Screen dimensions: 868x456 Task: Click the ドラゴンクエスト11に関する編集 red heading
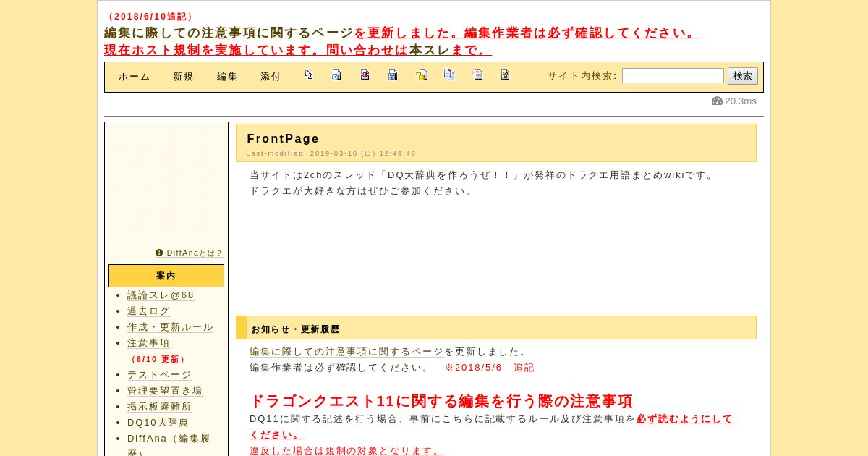[x=441, y=401]
